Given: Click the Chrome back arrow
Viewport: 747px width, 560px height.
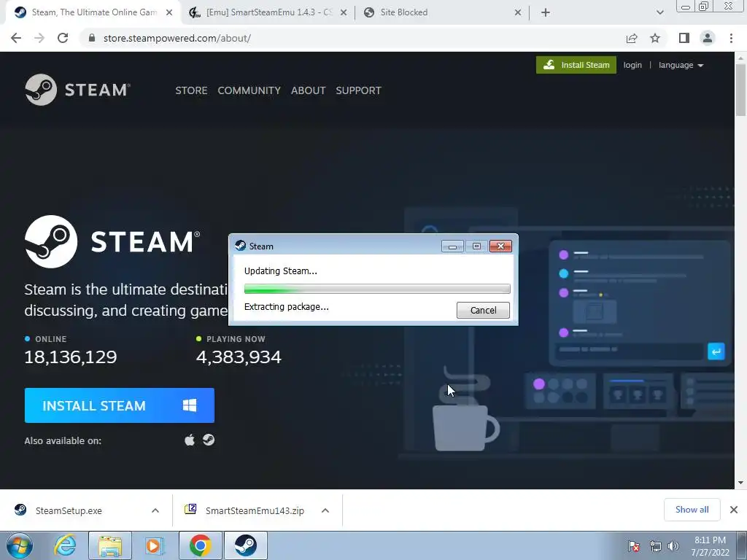Looking at the screenshot, I should point(16,38).
